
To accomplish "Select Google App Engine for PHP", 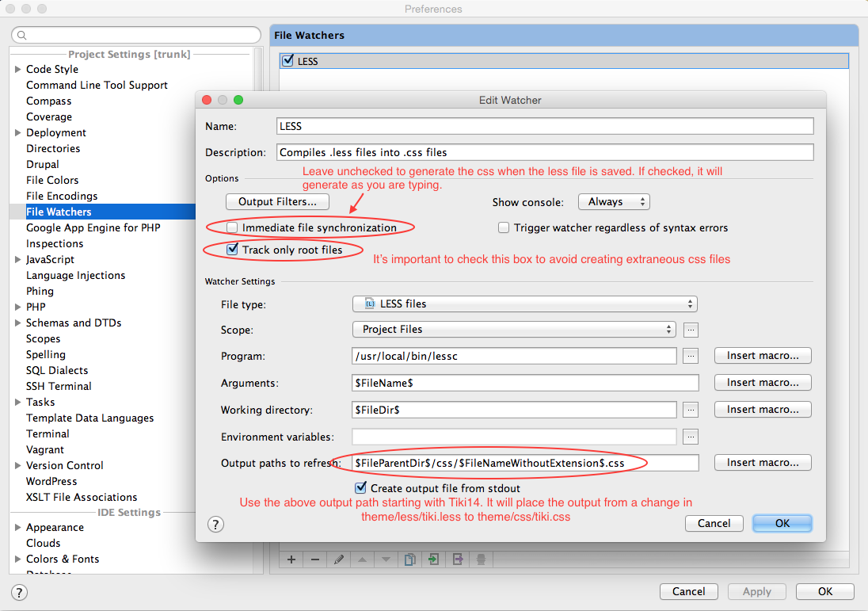I will 93,227.
